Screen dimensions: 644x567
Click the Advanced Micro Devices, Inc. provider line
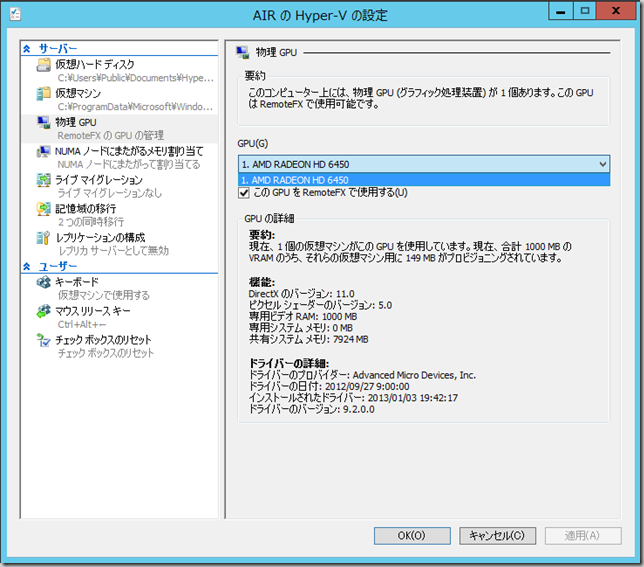(362, 375)
